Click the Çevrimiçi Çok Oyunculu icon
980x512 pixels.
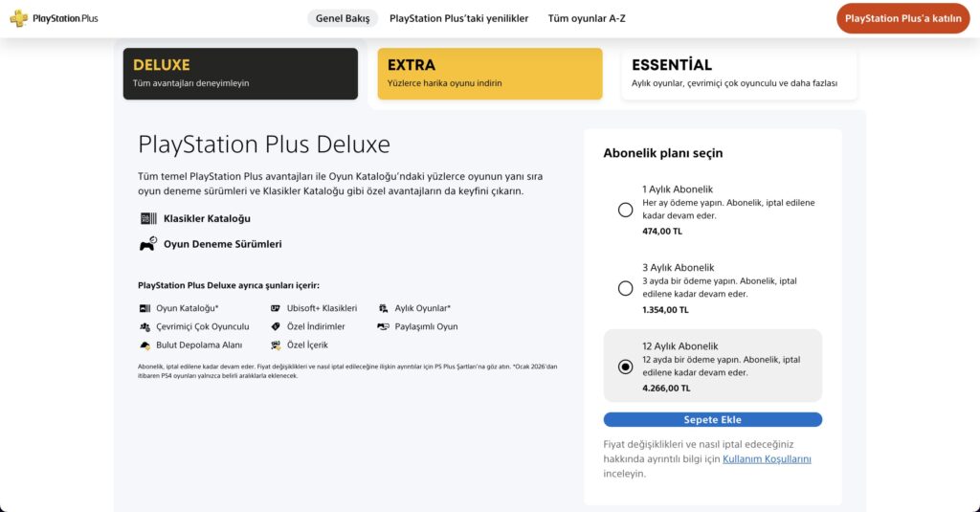pos(145,326)
